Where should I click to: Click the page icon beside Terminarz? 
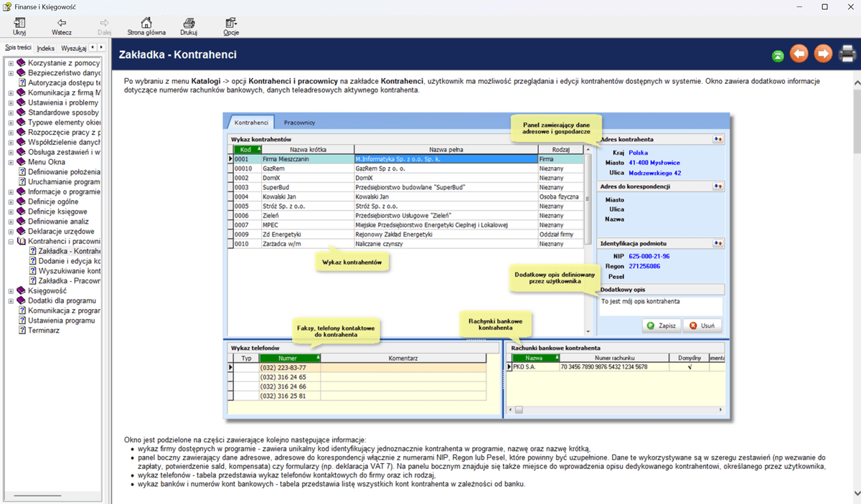coord(22,331)
